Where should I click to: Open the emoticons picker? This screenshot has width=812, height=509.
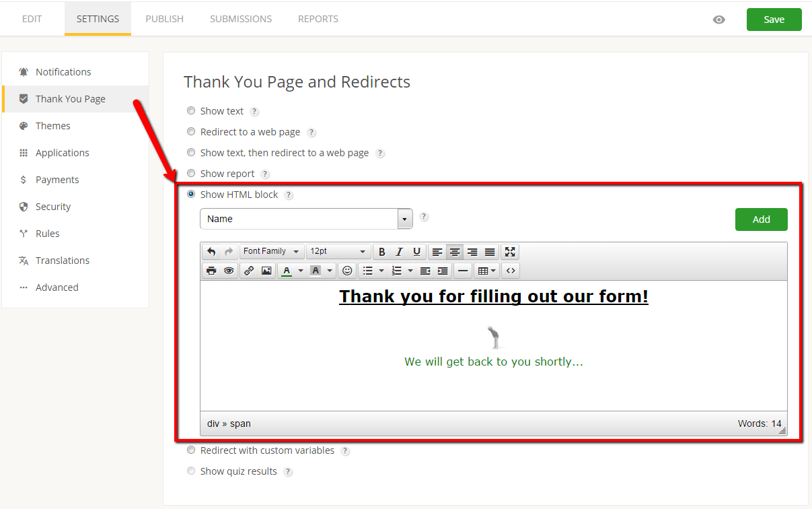click(347, 271)
